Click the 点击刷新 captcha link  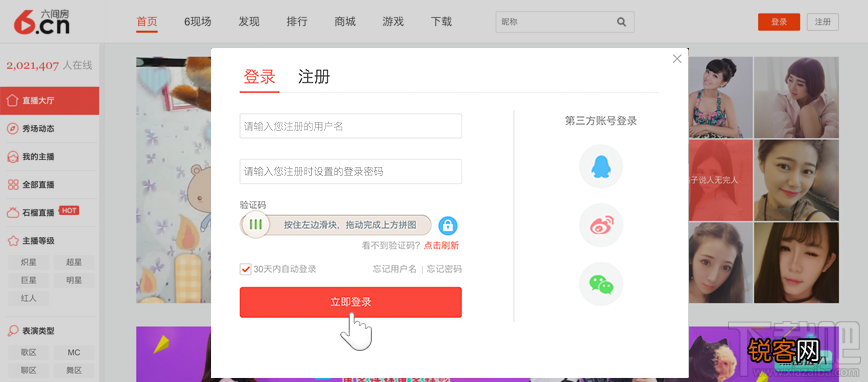(441, 246)
